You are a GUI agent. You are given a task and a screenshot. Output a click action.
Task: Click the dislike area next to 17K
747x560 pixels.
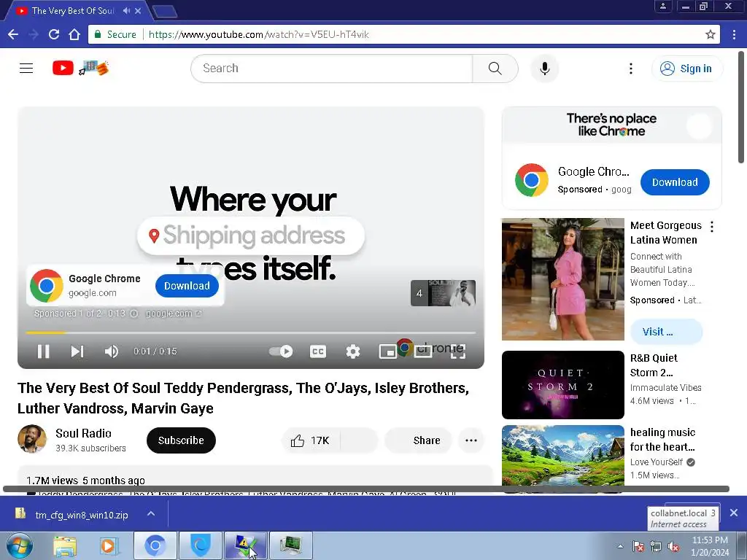coord(359,440)
